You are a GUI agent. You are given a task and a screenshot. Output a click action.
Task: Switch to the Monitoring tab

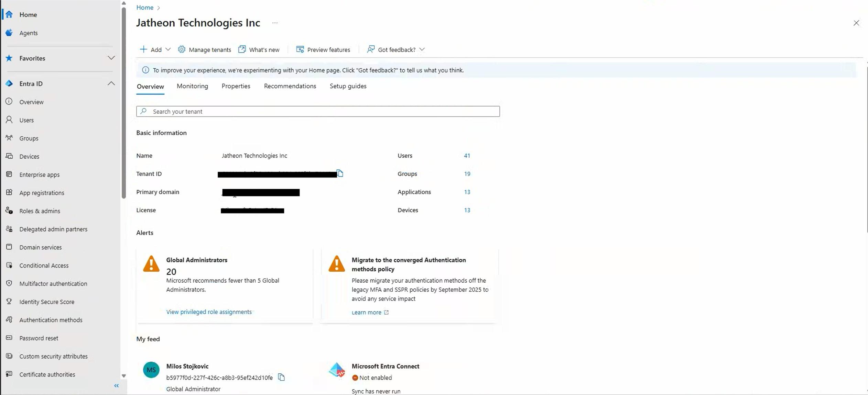(x=192, y=86)
